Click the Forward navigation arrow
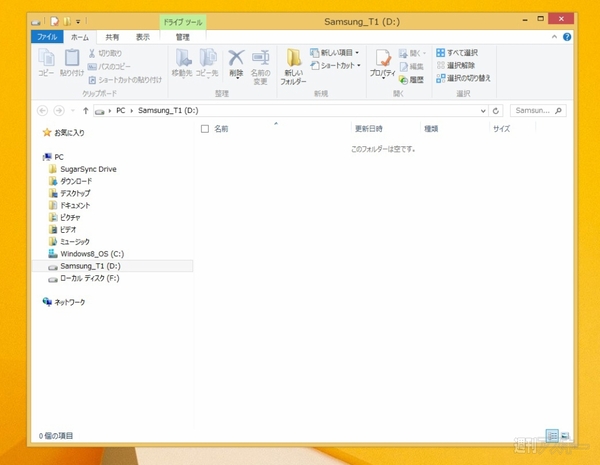Image resolution: width=600 pixels, height=465 pixels. point(59,111)
